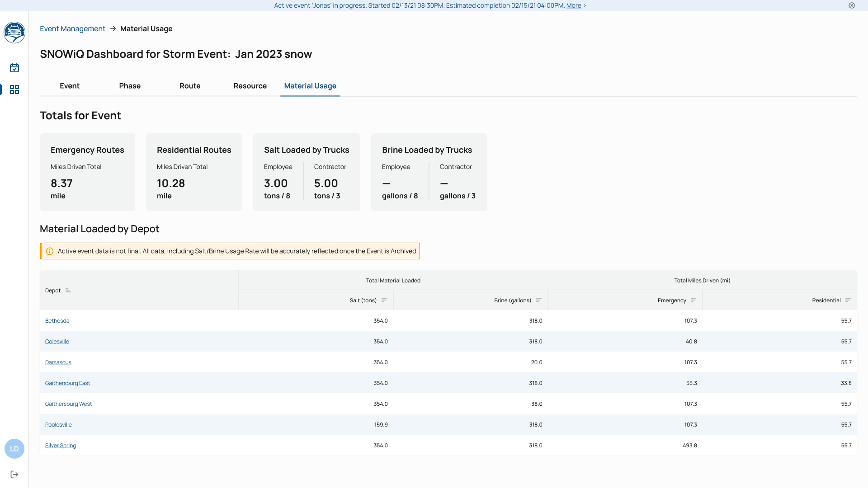This screenshot has width=868, height=488.
Task: Open the Route tab
Action: 190,86
